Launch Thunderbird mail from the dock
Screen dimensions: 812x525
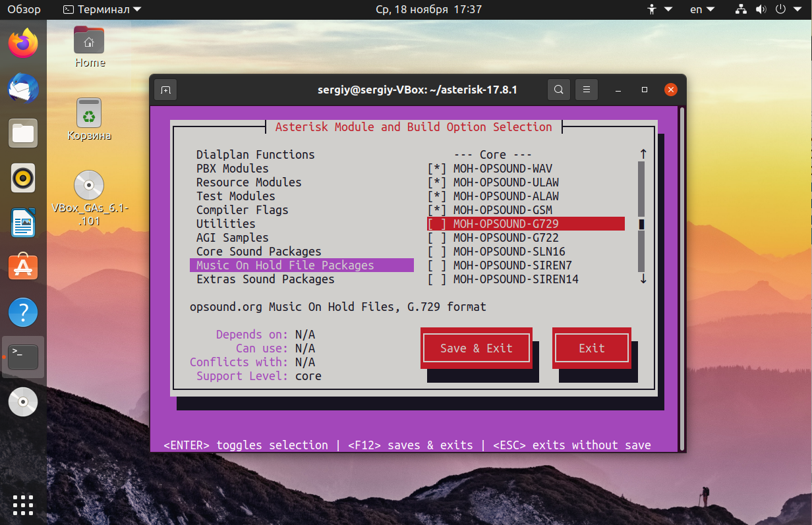click(x=23, y=88)
